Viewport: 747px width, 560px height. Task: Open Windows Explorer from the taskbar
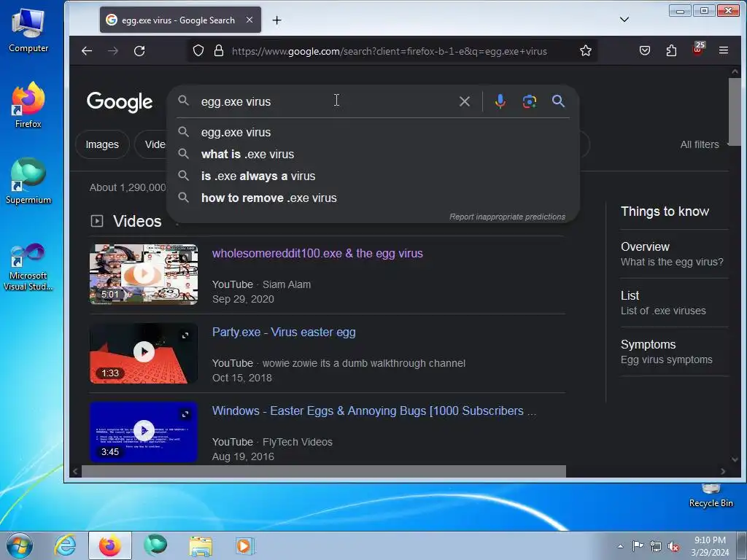(x=201, y=546)
